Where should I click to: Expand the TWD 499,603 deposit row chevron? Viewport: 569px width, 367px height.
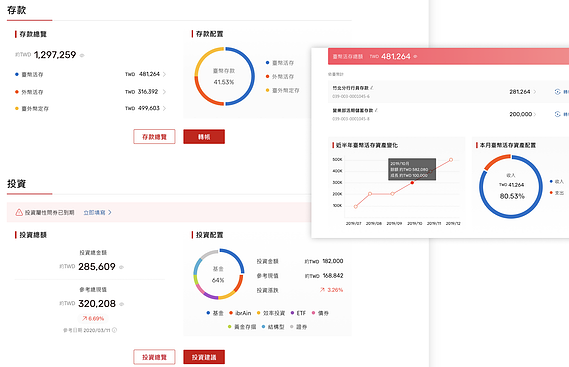(164, 109)
